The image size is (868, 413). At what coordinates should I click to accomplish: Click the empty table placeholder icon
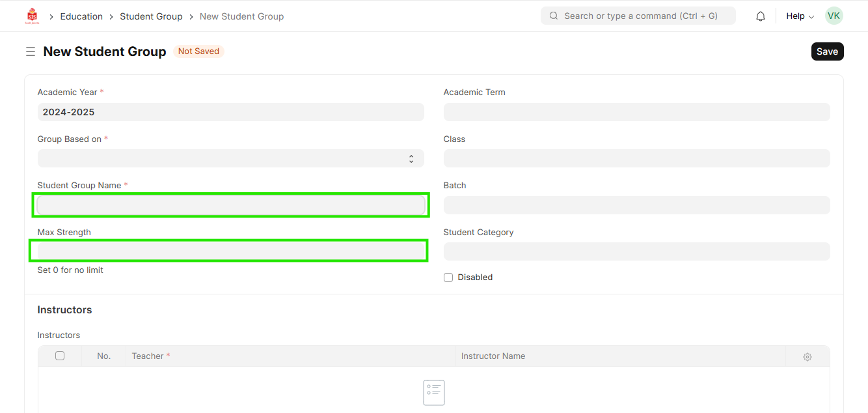click(x=434, y=393)
